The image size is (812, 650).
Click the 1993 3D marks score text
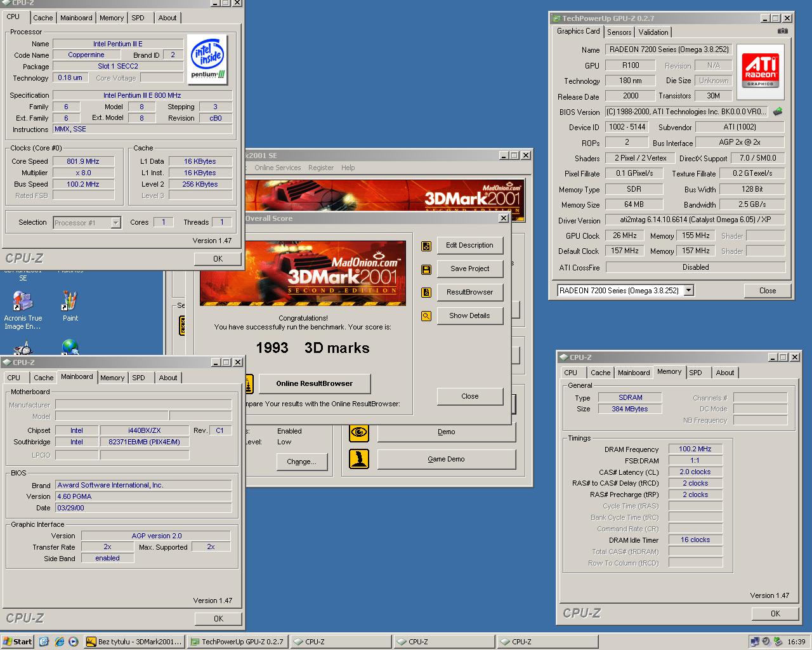313,348
